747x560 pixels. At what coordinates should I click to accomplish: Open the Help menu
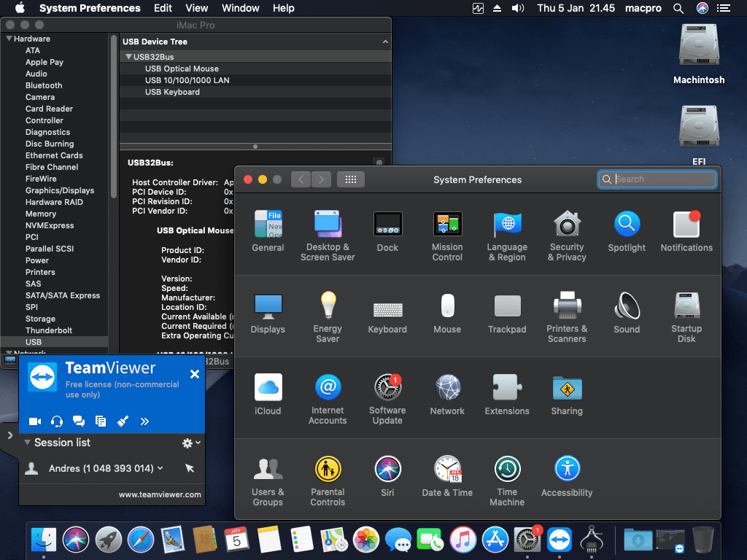coord(284,8)
